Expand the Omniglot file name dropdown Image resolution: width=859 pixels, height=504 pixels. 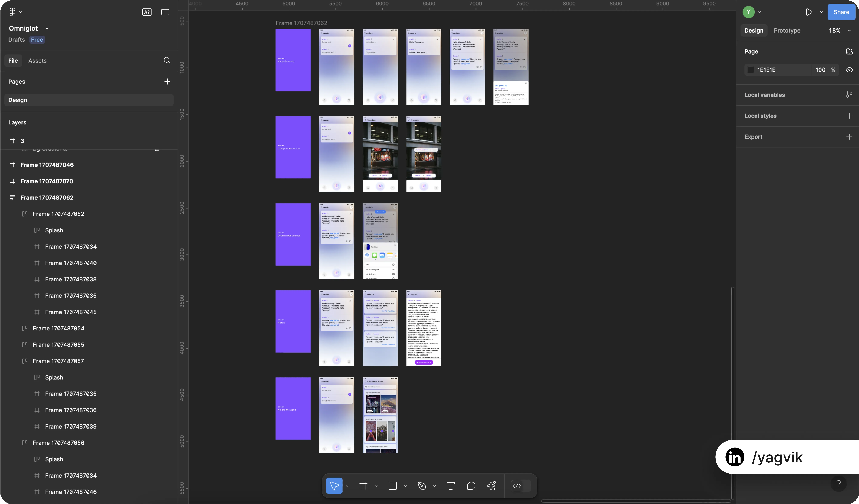click(47, 28)
